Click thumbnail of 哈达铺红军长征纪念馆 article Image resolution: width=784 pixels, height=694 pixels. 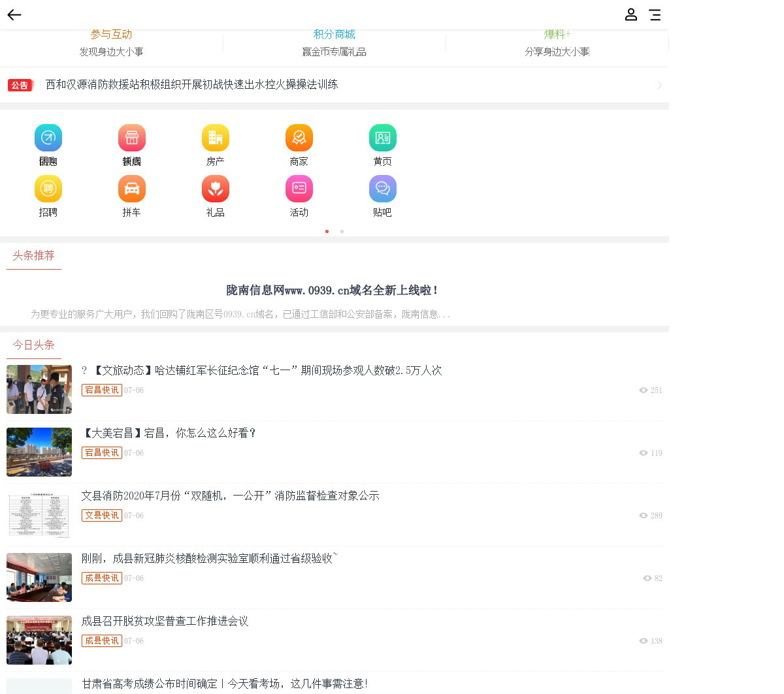[x=39, y=389]
